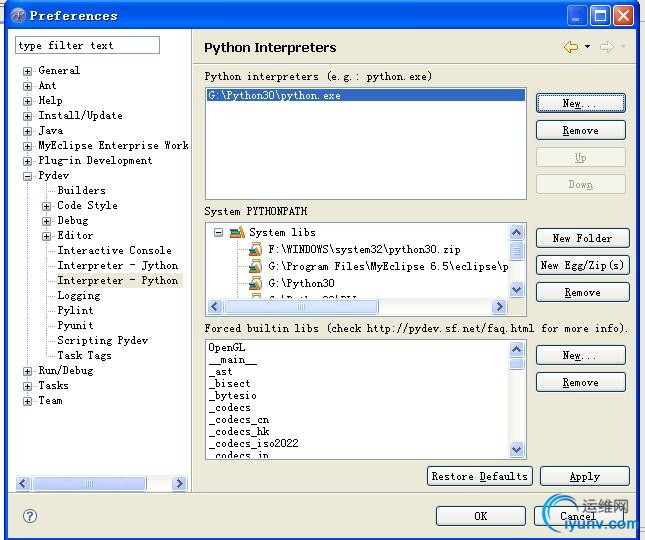Click New Folder button
The image size is (645, 540).
pos(581,238)
